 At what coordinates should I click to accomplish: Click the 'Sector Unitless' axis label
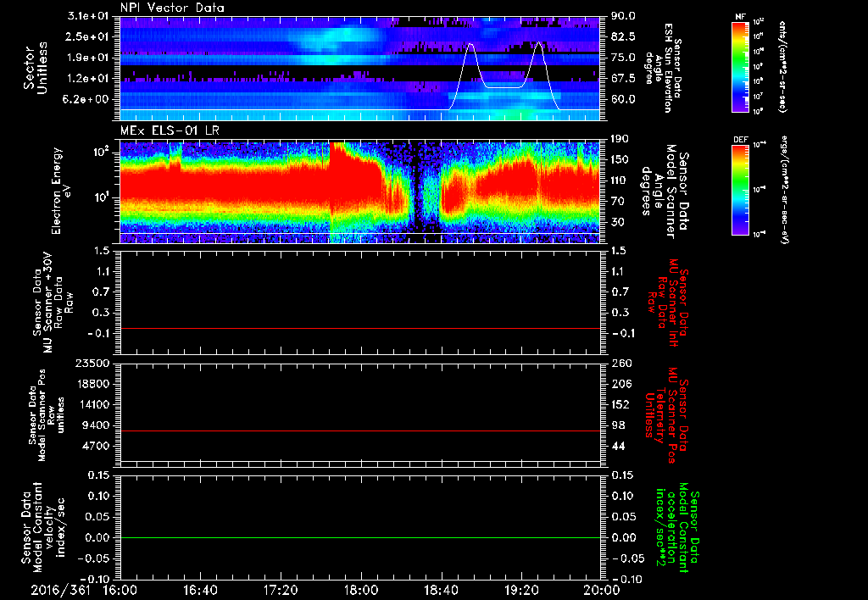[x=36, y=68]
